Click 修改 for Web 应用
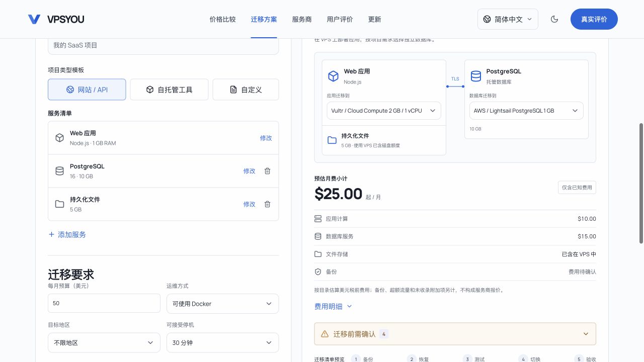 [x=266, y=138]
